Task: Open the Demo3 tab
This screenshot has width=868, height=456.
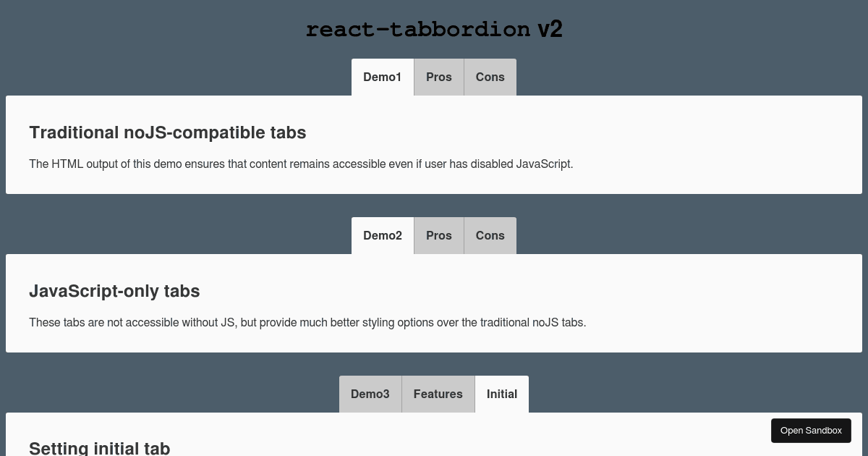Action: pyautogui.click(x=370, y=394)
